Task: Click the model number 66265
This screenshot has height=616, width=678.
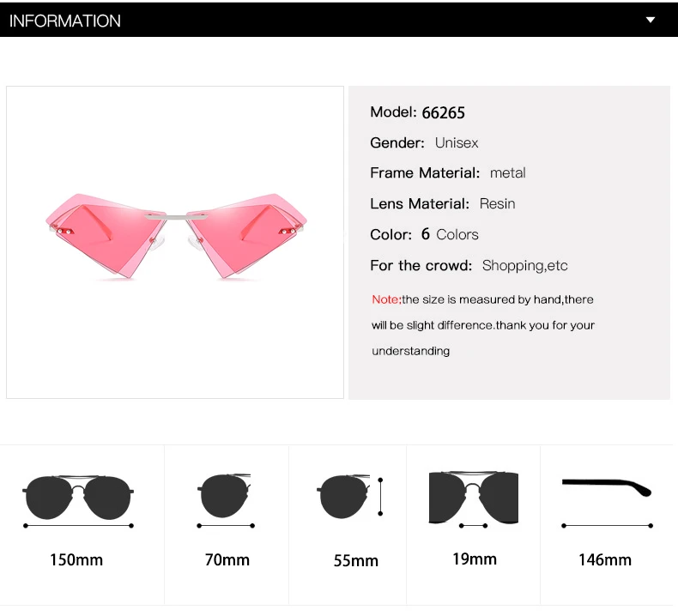Action: point(443,113)
